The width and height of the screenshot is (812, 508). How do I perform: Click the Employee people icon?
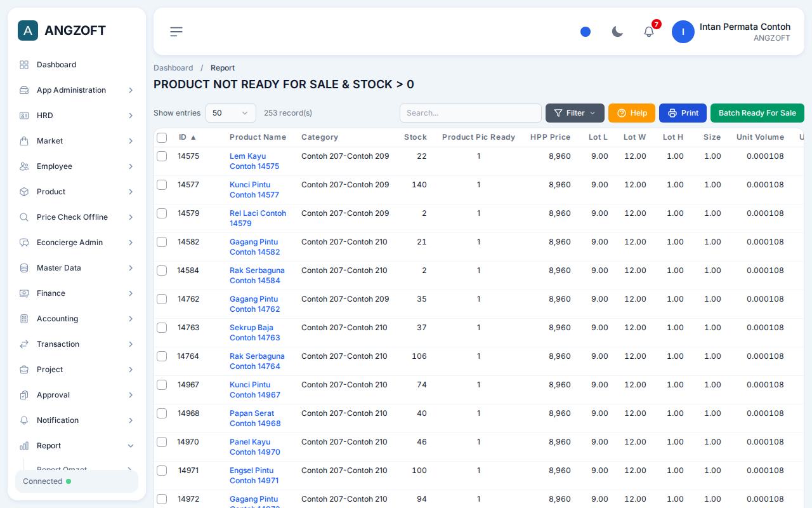(24, 166)
